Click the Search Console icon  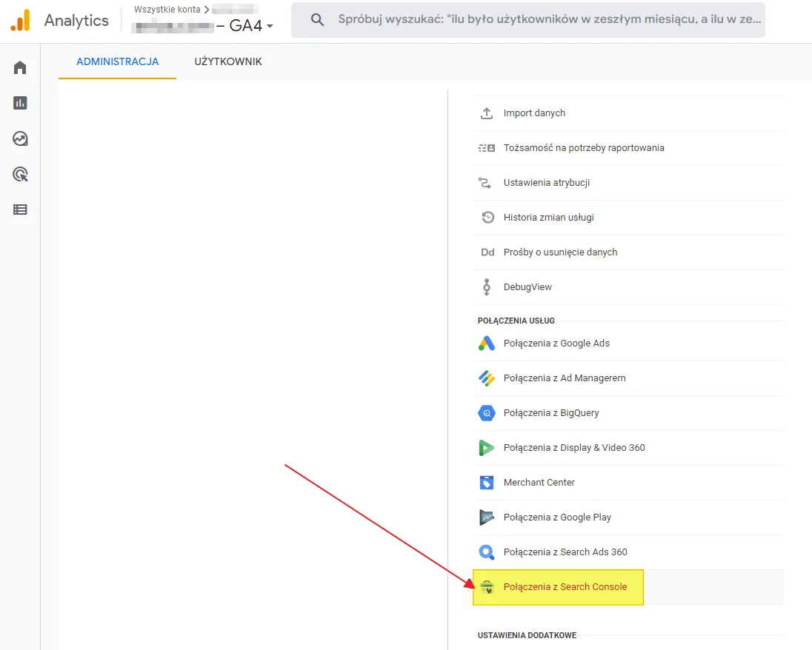click(486, 587)
